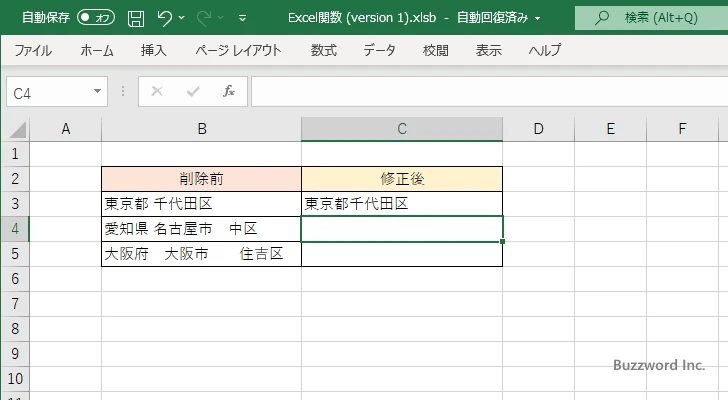Click the Undo arrow icon

pos(165,18)
